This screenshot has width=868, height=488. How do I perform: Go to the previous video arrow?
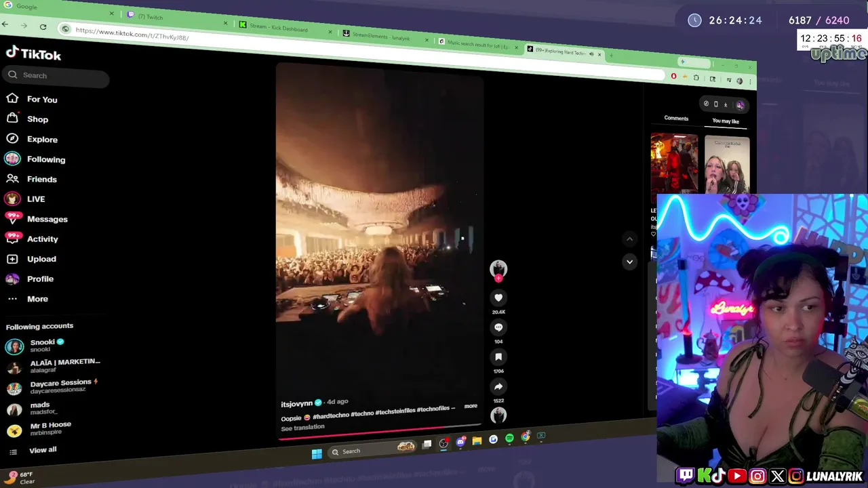click(x=629, y=239)
